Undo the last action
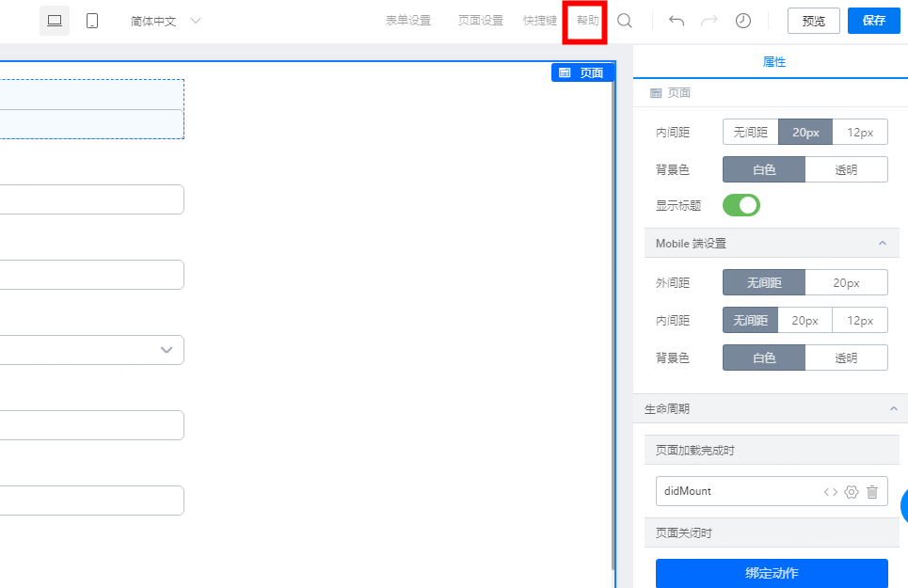 (x=676, y=21)
